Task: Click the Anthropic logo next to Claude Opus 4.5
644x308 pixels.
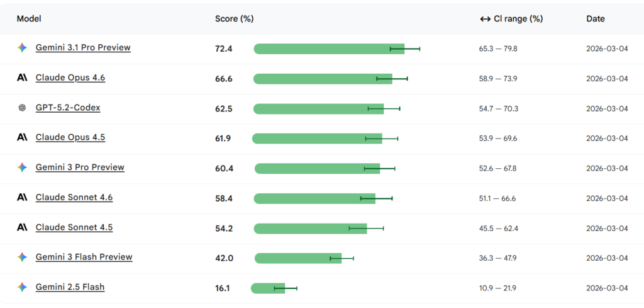Action: coord(22,137)
